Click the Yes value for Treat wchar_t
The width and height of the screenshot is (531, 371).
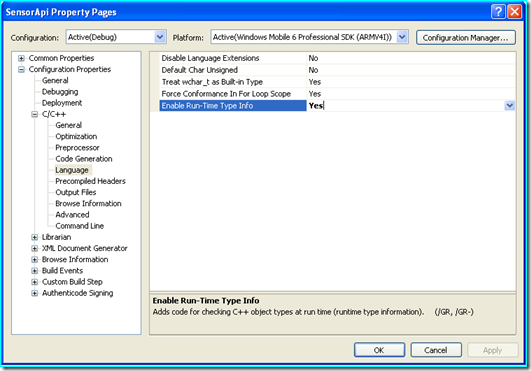(411, 82)
